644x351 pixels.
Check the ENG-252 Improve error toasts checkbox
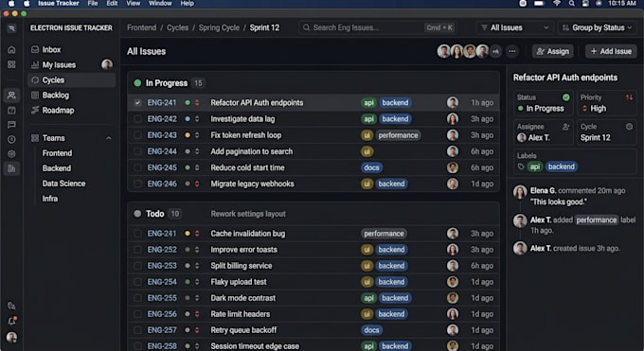point(137,250)
